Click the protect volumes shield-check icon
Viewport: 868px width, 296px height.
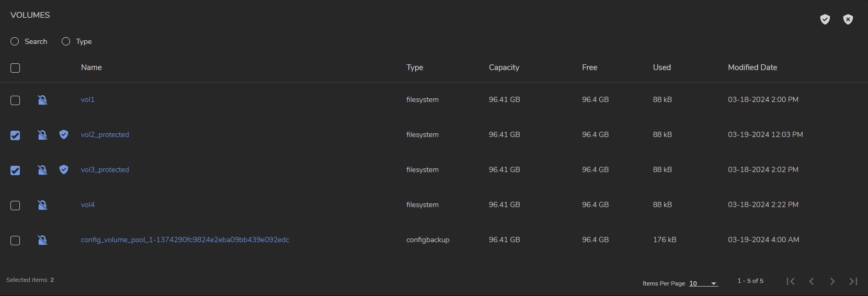(825, 19)
